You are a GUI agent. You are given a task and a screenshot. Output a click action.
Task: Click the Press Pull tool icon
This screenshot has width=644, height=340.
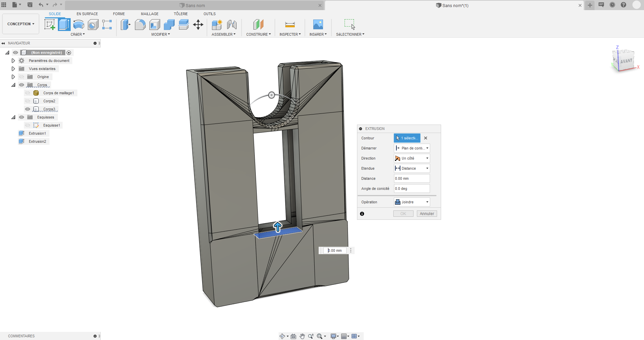pyautogui.click(x=125, y=25)
